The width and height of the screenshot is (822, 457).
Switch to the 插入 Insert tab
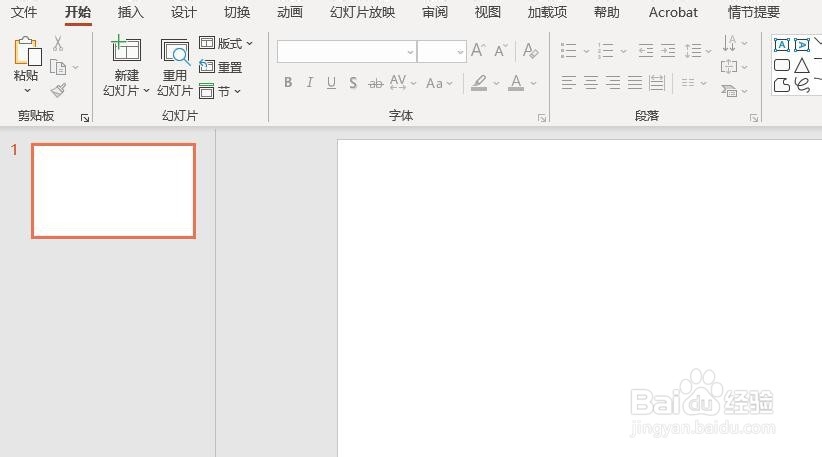[x=131, y=12]
